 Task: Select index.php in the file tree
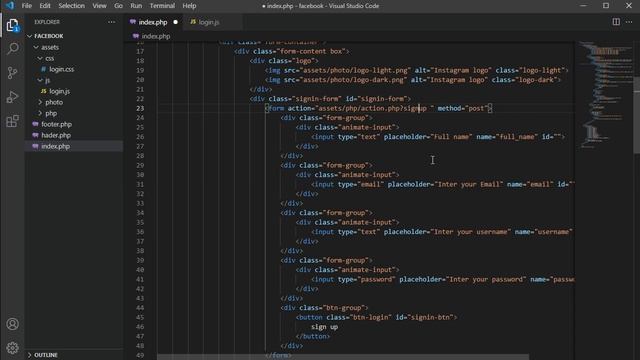point(56,147)
